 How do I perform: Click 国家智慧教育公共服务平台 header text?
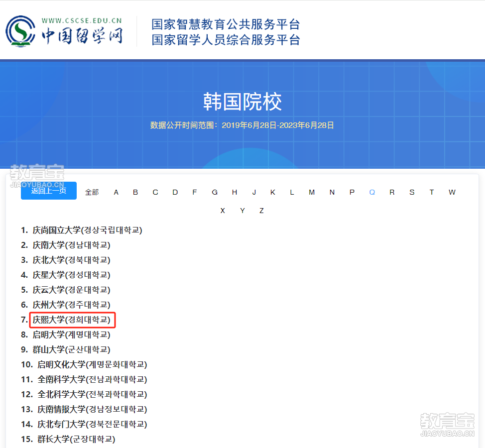pos(226,24)
